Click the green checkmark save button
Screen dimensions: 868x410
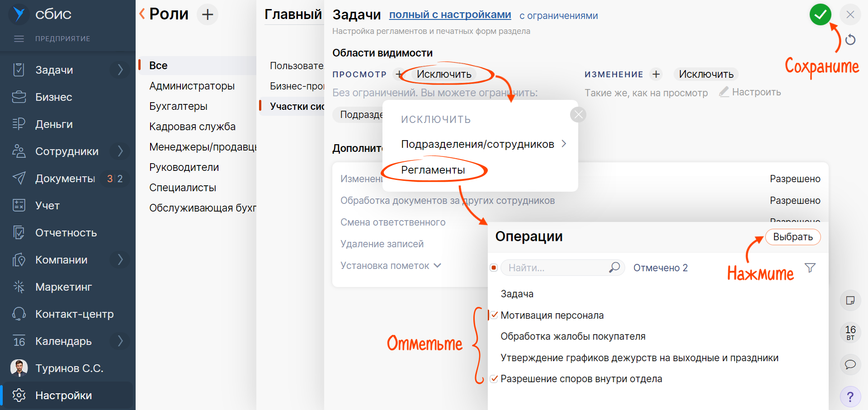tap(820, 14)
